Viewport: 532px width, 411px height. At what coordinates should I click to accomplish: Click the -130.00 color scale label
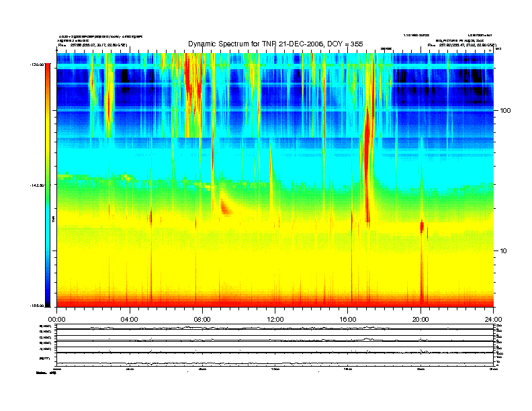tap(37, 64)
